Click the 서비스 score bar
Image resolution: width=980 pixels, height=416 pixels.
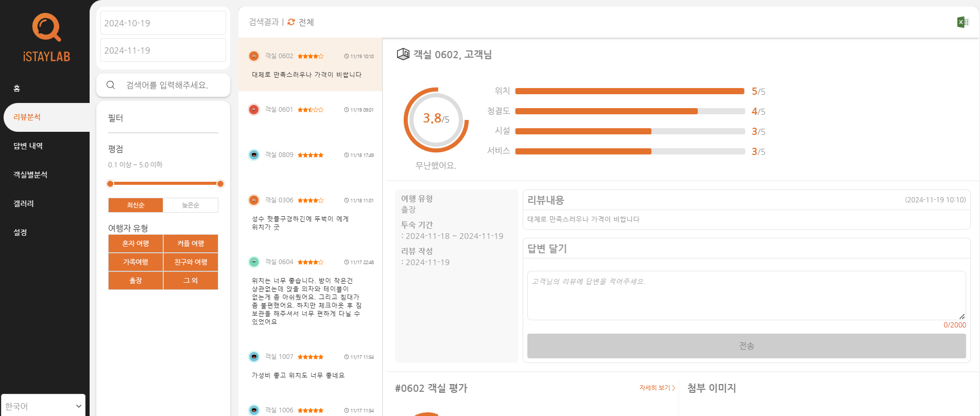pos(630,151)
